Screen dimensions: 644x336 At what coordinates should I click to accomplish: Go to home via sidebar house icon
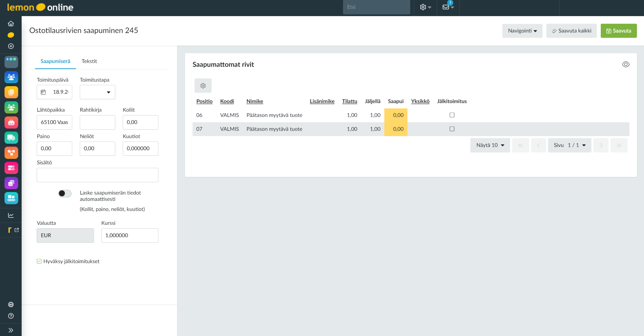pos(11,24)
